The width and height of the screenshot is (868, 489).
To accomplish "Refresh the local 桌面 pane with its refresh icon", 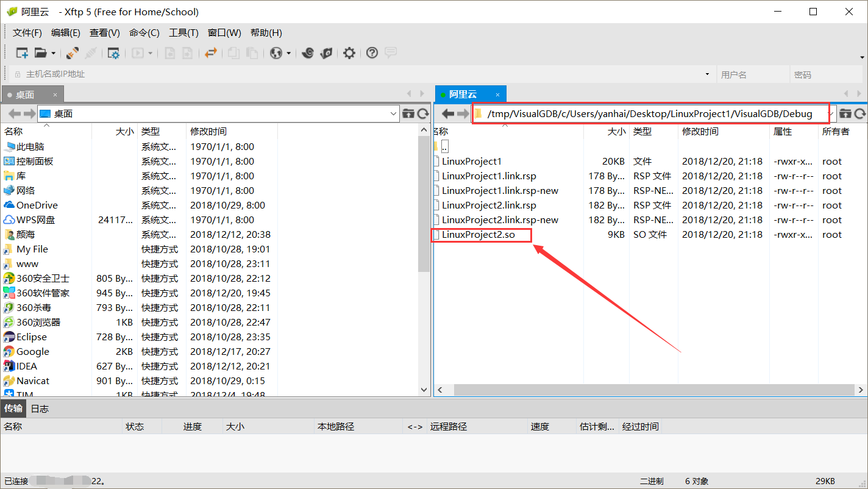I will [x=421, y=113].
